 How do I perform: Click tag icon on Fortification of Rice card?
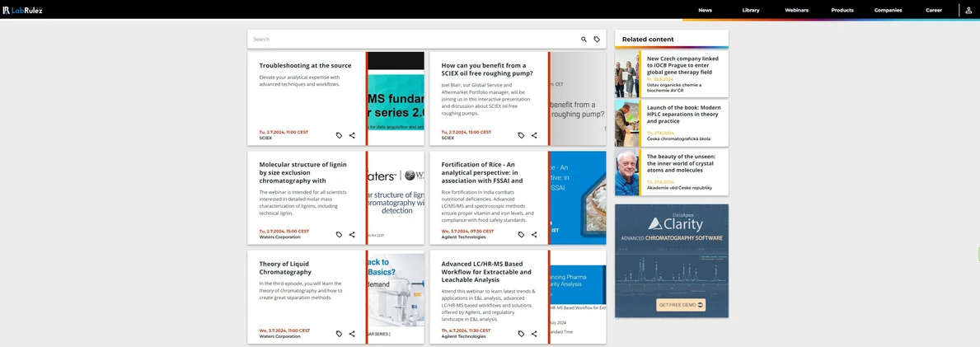(521, 235)
